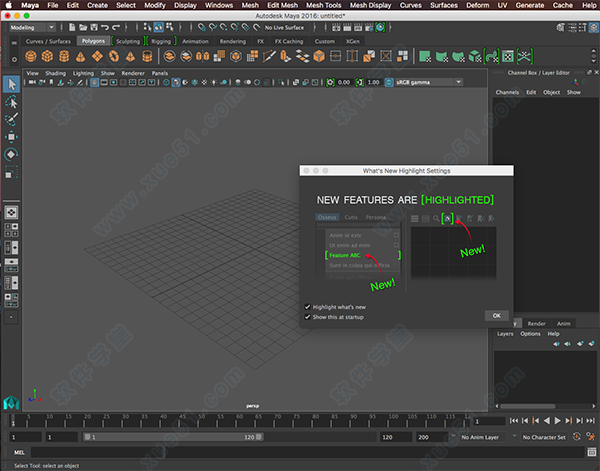Open the Modeling menu set dropdown
The width and height of the screenshot is (600, 471).
33,28
